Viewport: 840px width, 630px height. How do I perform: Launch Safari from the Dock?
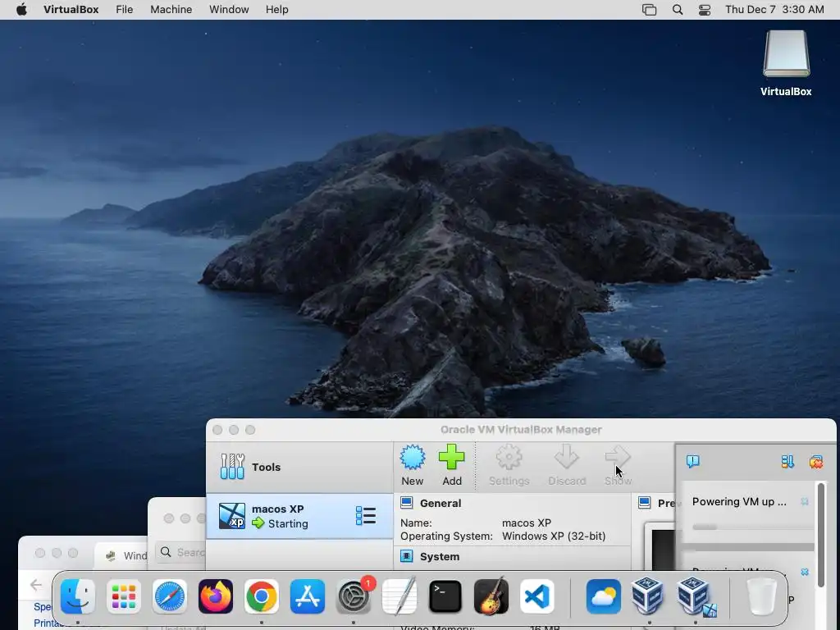170,596
